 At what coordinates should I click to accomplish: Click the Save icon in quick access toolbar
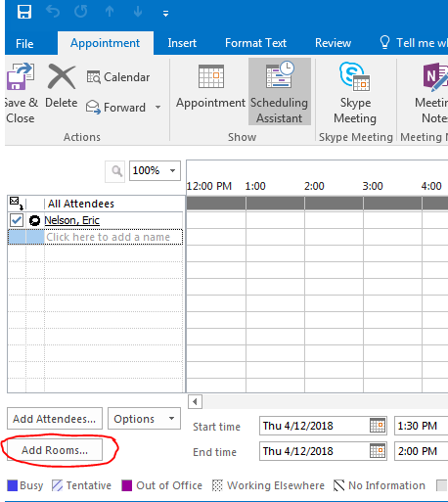click(24, 12)
